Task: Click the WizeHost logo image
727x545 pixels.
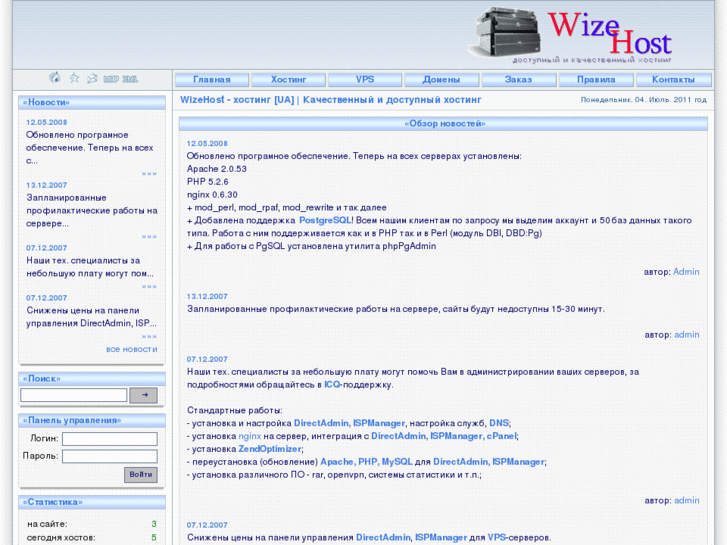Action: point(571,34)
